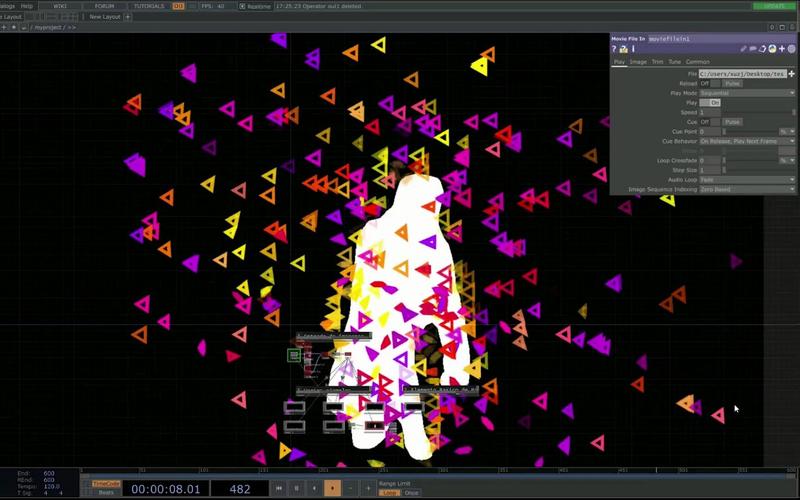The width and height of the screenshot is (800, 500).
Task: Select the New Layout tab
Action: [105, 17]
